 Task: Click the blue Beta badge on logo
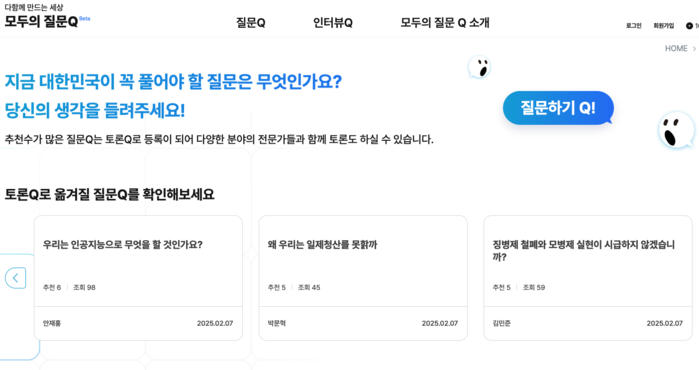(x=85, y=18)
